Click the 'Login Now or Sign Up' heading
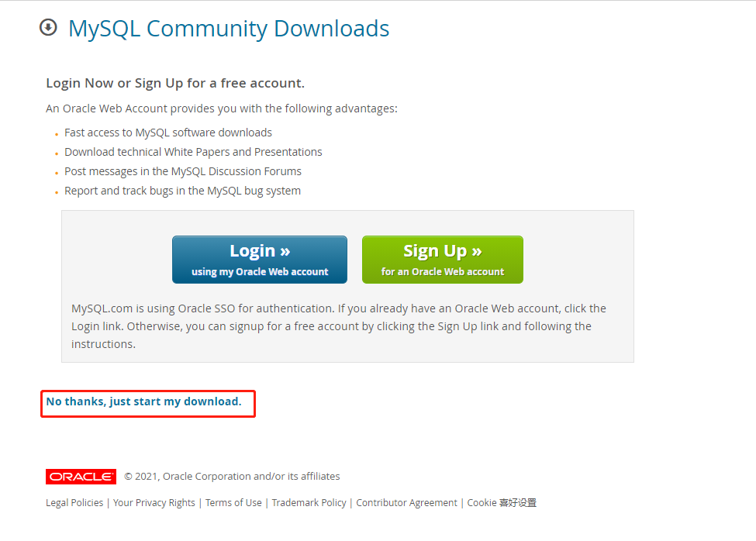Screen dimensions: 756x541 (175, 83)
